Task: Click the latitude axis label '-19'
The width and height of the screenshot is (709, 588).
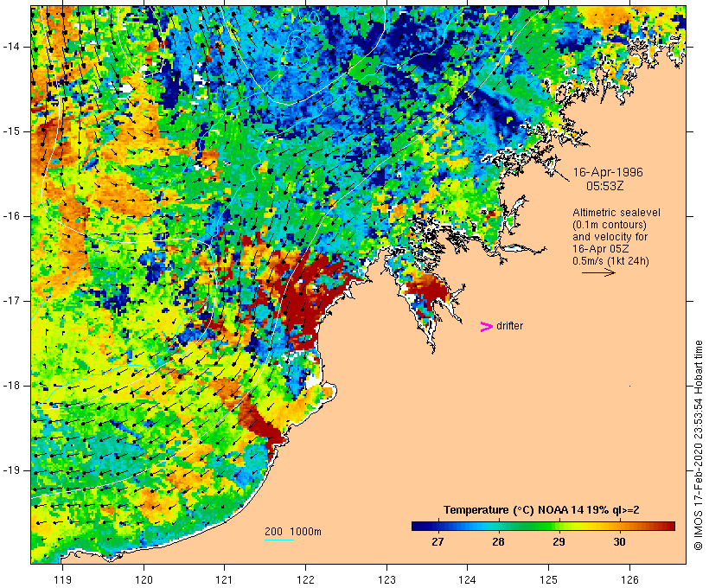Action: point(11,470)
